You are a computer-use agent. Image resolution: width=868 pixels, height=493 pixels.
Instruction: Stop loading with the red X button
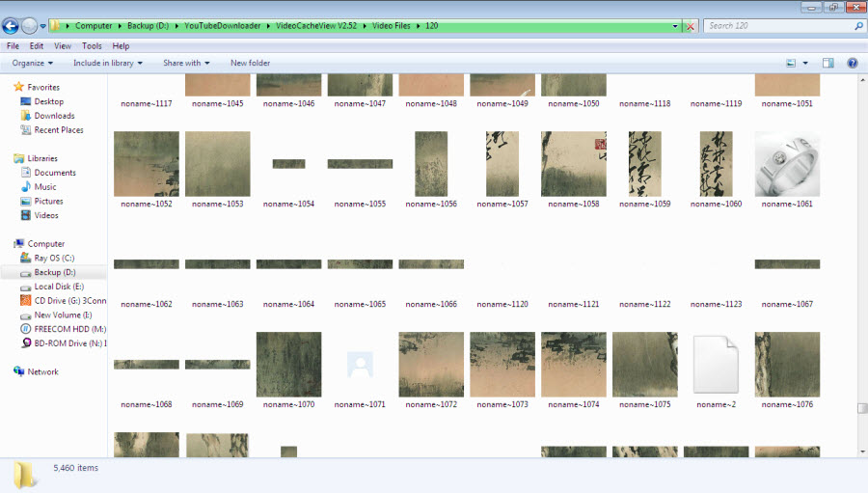(x=690, y=26)
